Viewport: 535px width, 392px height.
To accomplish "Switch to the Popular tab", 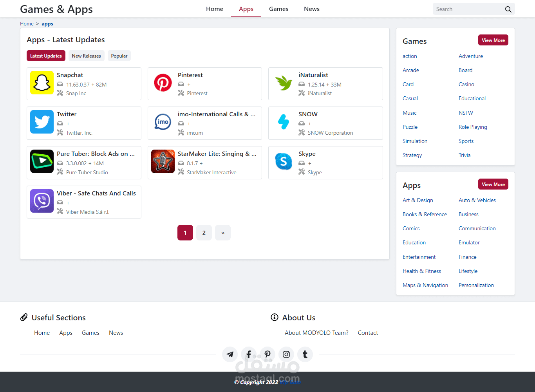I will click(x=119, y=56).
